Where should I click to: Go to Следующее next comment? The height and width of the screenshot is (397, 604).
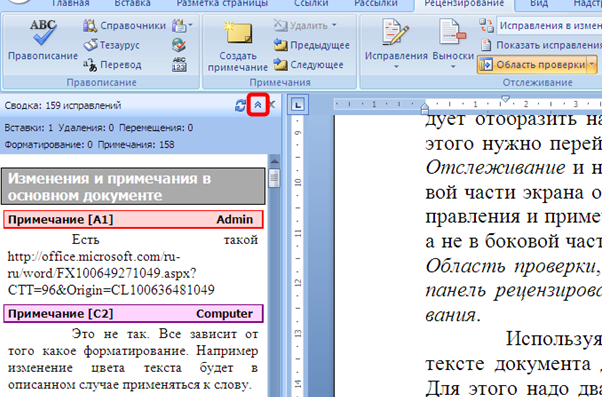click(309, 65)
